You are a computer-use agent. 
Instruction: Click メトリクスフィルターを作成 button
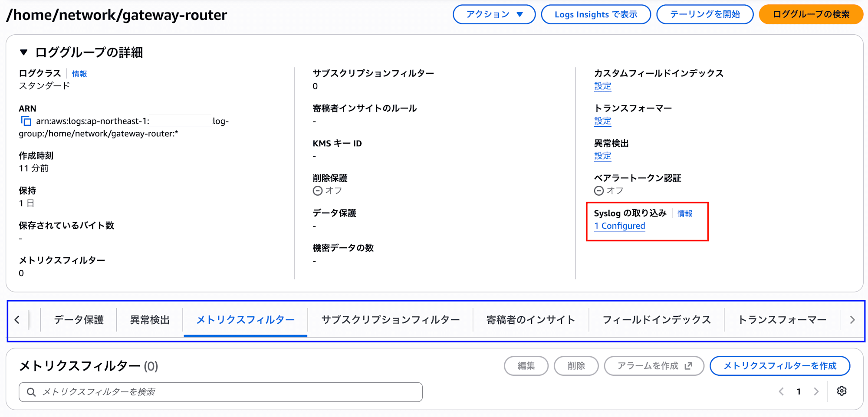pos(780,366)
